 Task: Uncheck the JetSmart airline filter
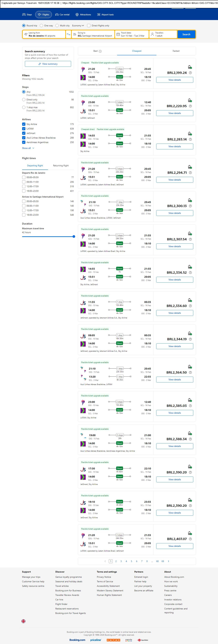24,133
